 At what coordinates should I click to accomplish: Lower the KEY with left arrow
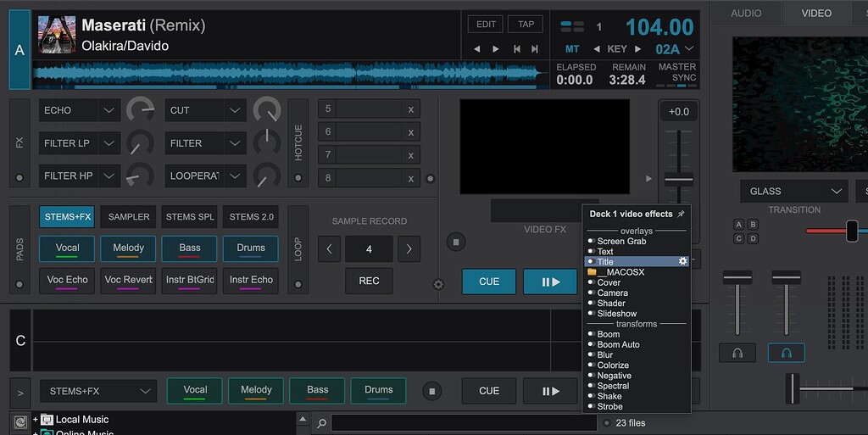(x=596, y=49)
